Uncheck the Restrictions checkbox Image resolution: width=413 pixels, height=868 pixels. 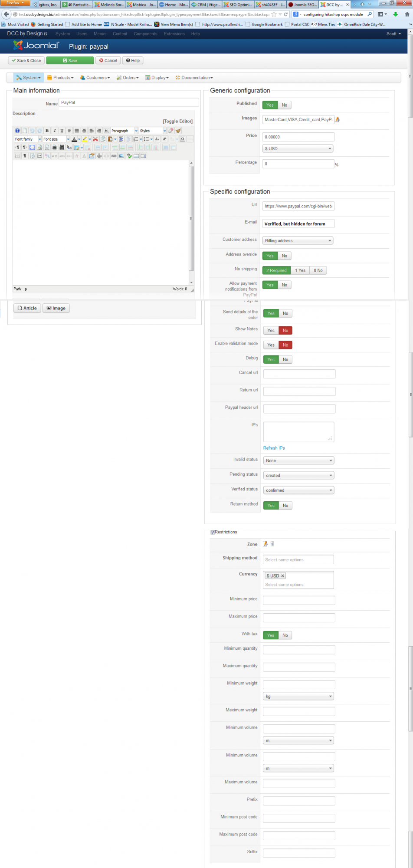(213, 532)
